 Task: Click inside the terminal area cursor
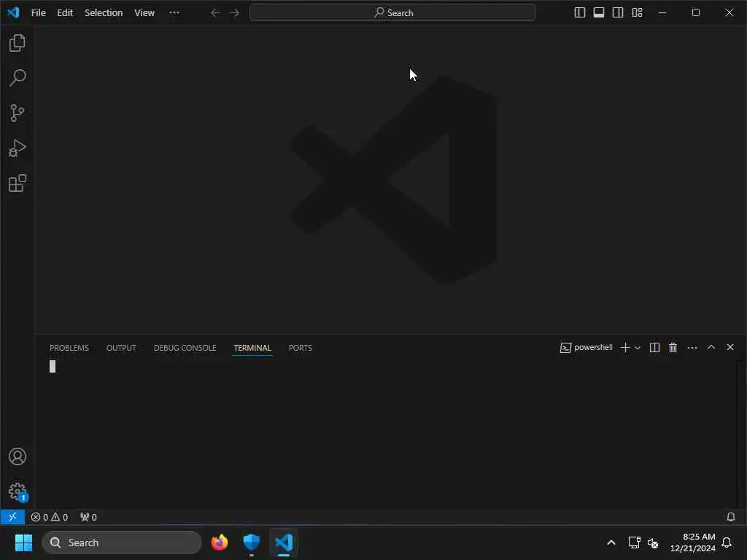[53, 366]
